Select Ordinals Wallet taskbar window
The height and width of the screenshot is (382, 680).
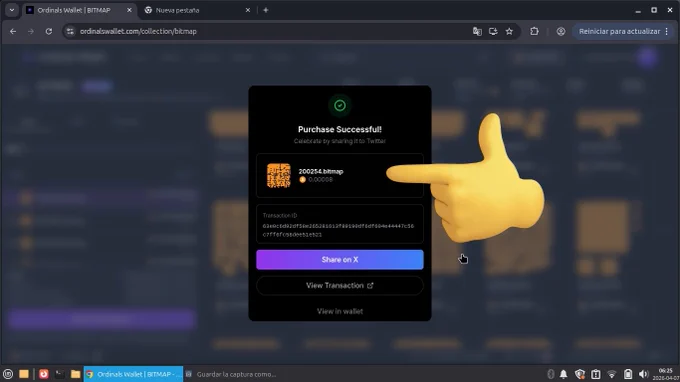(133, 374)
